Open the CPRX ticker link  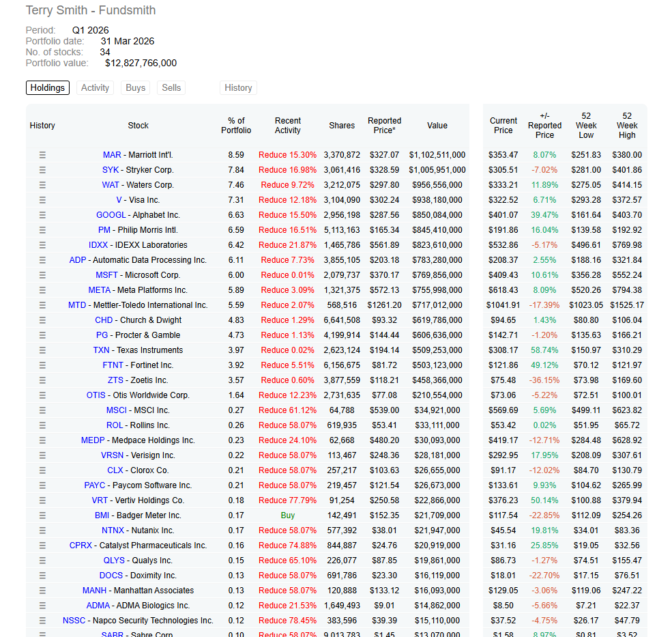click(x=81, y=546)
